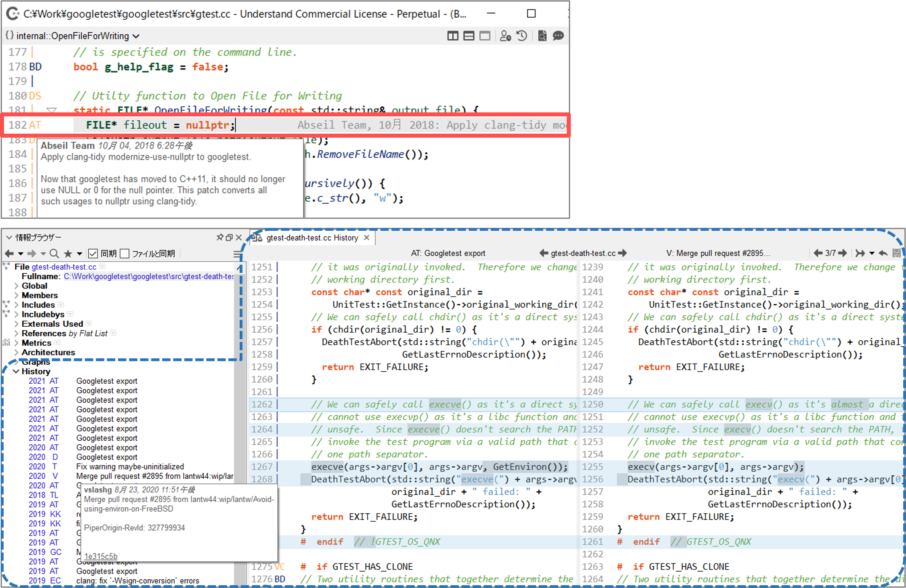The width and height of the screenshot is (906, 588).
Task: Float the 情報ブラウザー panel
Action: click(229, 237)
